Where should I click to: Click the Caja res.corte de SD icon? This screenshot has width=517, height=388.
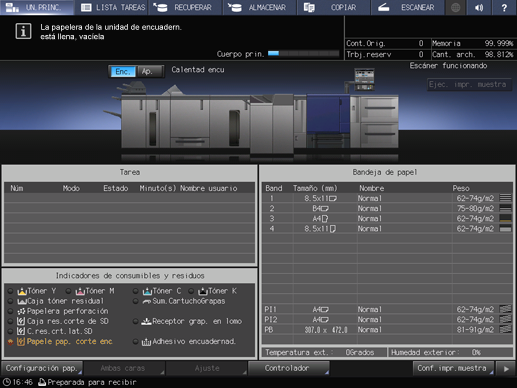[21, 321]
